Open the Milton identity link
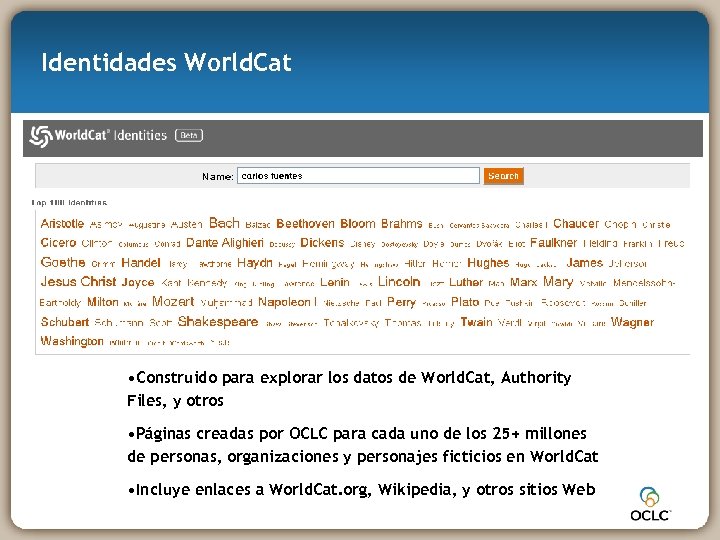Image resolution: width=720 pixels, height=540 pixels. click(x=103, y=302)
